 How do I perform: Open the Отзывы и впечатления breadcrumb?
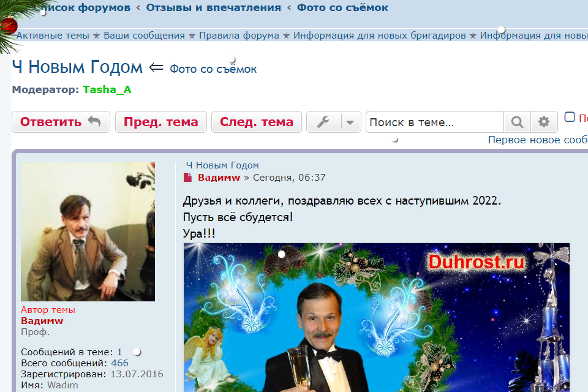tap(213, 7)
